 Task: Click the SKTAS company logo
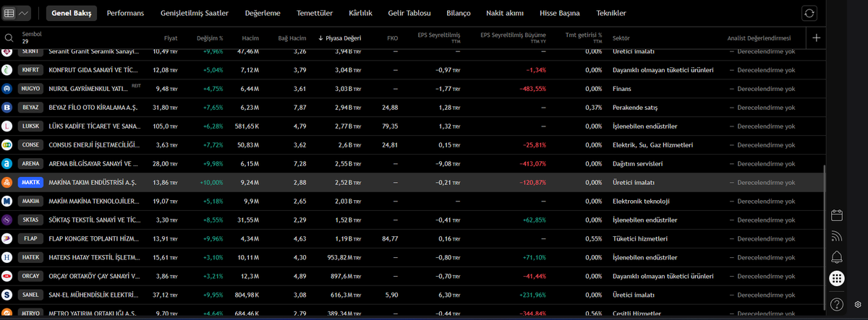[x=7, y=220]
